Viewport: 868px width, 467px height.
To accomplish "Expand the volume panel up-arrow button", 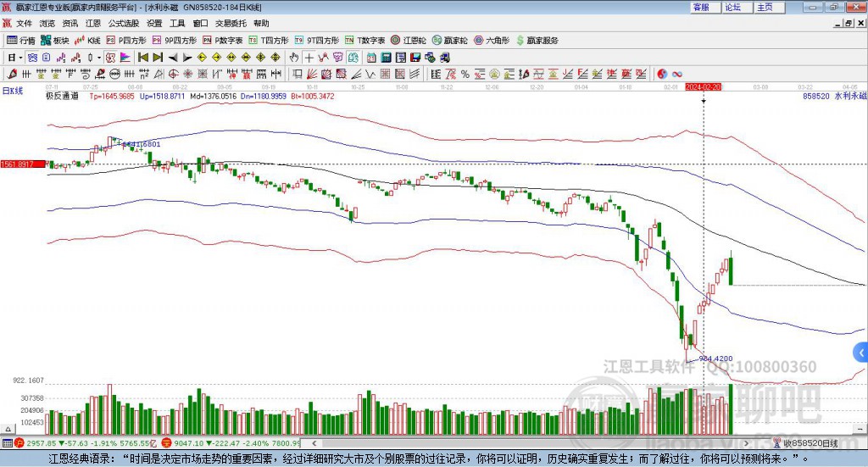I will [x=8, y=430].
